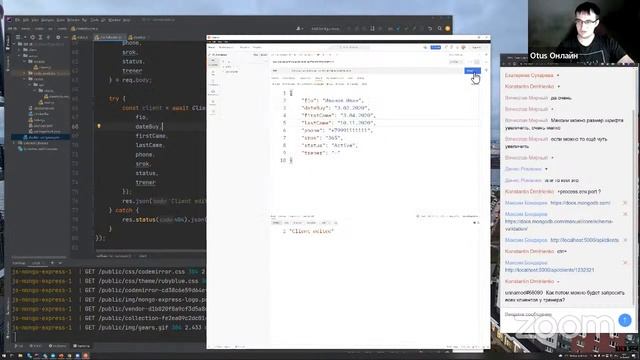Open APIs in the Postman sidebar
The image size is (640, 360).
coord(213,73)
